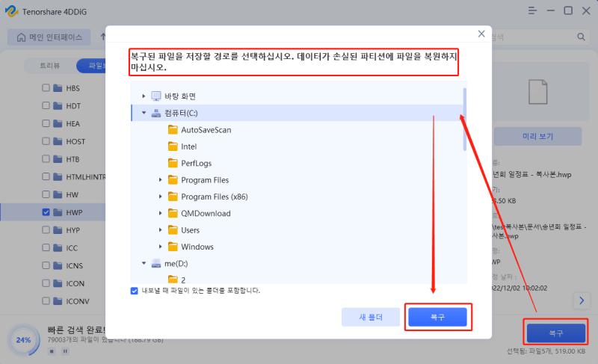Select the Users folder row
The image size is (598, 364).
[x=298, y=230]
